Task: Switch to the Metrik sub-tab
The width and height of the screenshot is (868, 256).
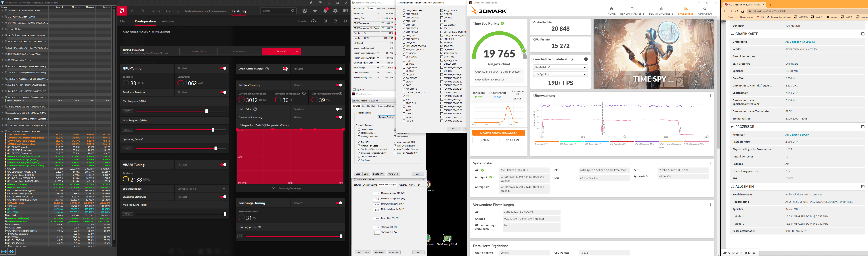Action: (124, 21)
